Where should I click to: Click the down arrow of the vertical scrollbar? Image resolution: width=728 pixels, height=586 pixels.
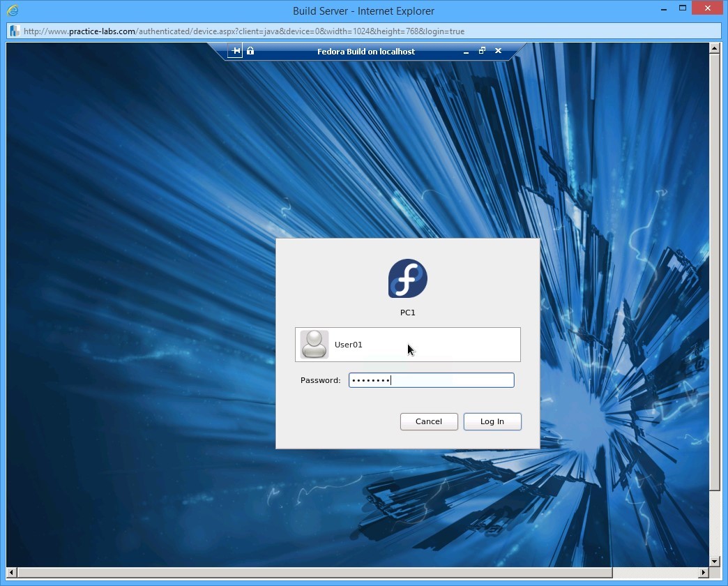click(x=714, y=562)
